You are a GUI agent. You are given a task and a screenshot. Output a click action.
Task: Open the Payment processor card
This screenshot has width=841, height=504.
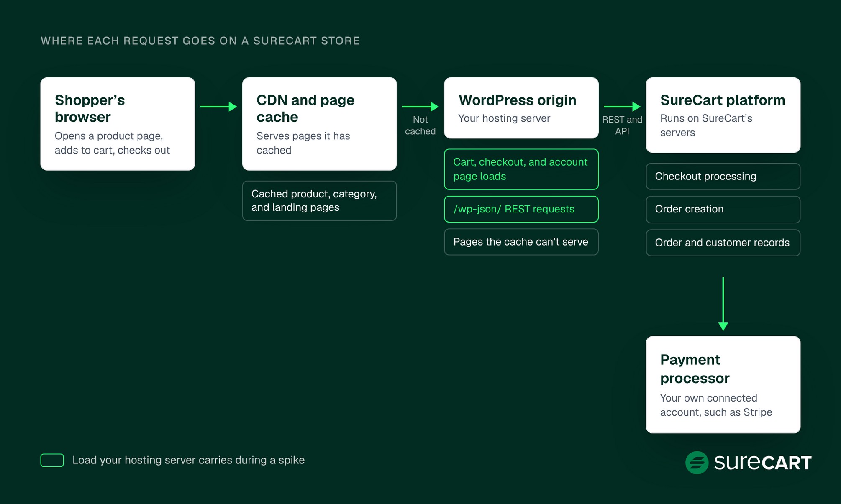tap(723, 385)
